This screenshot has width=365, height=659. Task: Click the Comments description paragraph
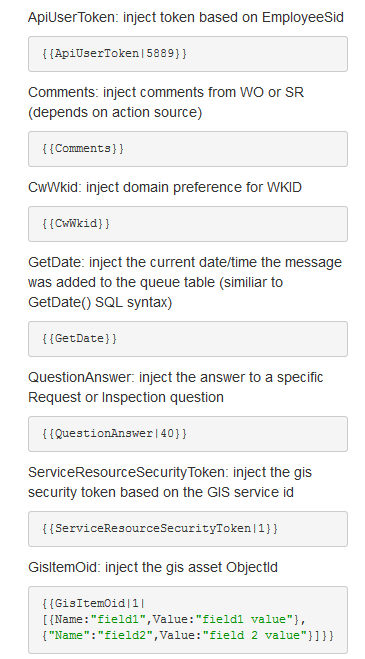point(166,102)
